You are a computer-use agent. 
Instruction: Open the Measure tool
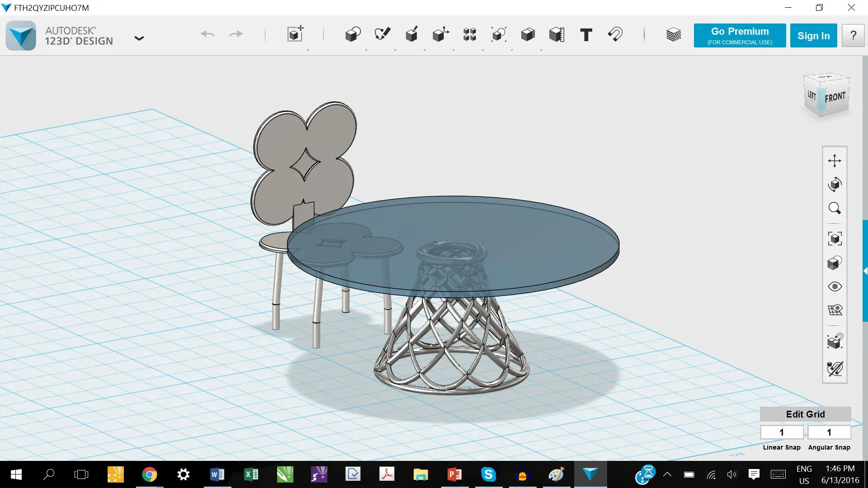[557, 34]
